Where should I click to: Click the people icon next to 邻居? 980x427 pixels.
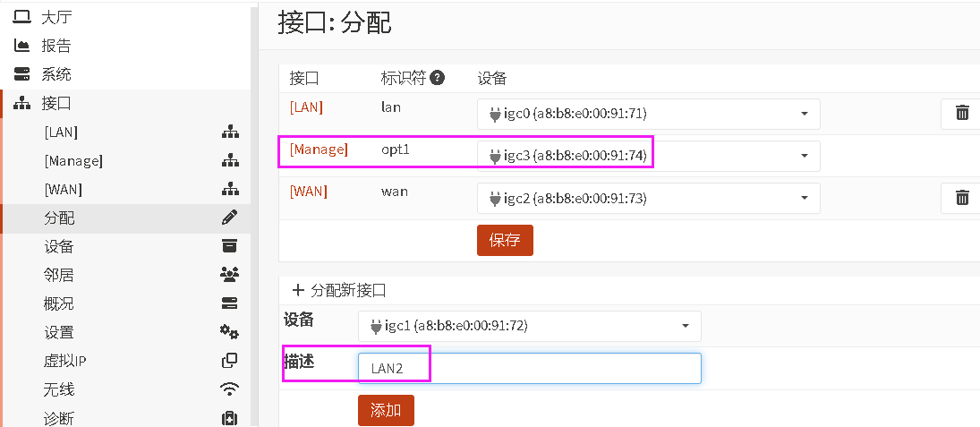[x=229, y=275]
